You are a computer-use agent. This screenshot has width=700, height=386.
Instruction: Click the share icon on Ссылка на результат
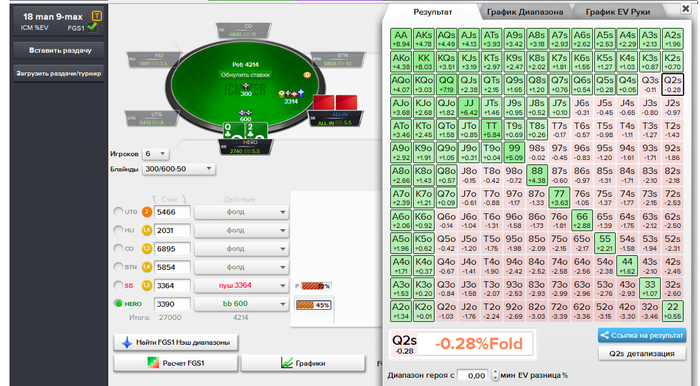coord(605,335)
